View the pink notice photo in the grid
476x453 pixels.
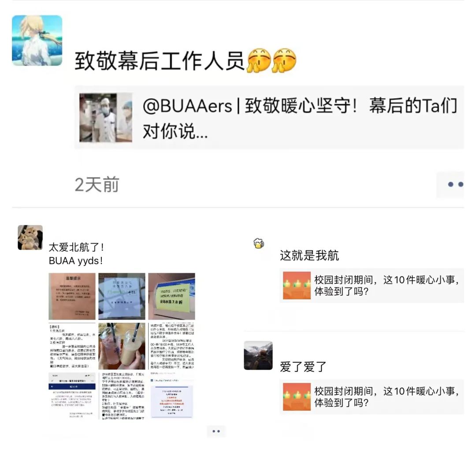click(72, 296)
